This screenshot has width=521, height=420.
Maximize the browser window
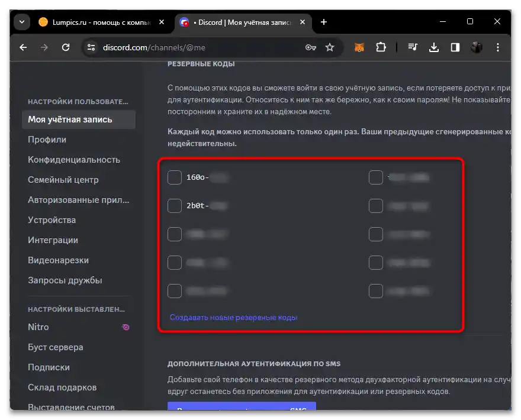(x=470, y=21)
